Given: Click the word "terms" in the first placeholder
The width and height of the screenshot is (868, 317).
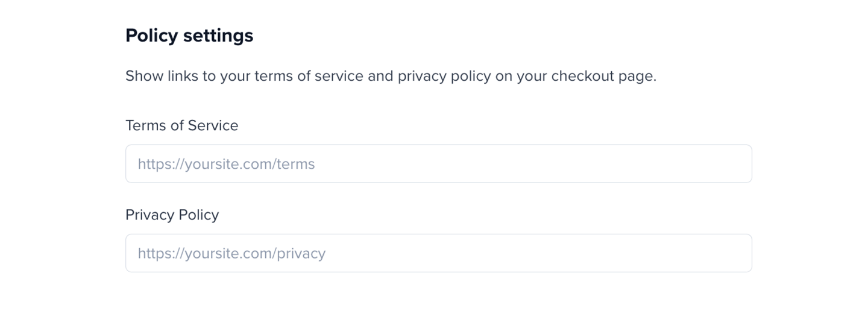Looking at the screenshot, I should pyautogui.click(x=295, y=164).
